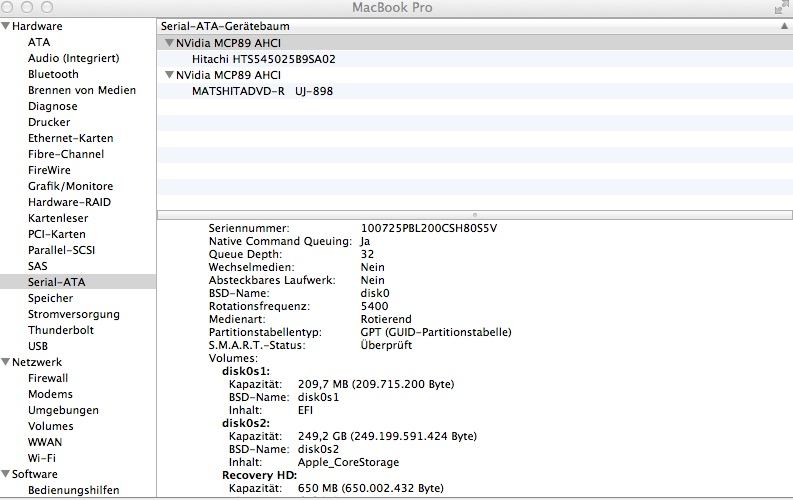
Task: Open WWAN in the sidebar
Action: [x=45, y=442]
